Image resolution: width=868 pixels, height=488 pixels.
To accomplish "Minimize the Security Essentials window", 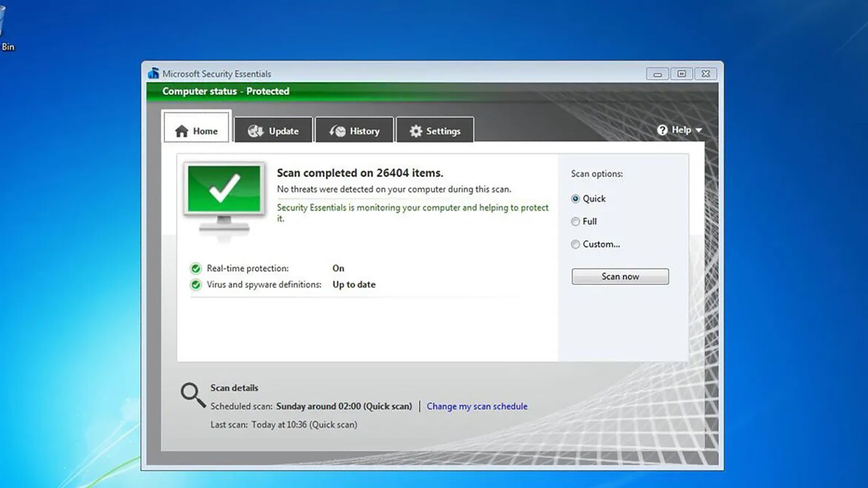I will tap(657, 74).
